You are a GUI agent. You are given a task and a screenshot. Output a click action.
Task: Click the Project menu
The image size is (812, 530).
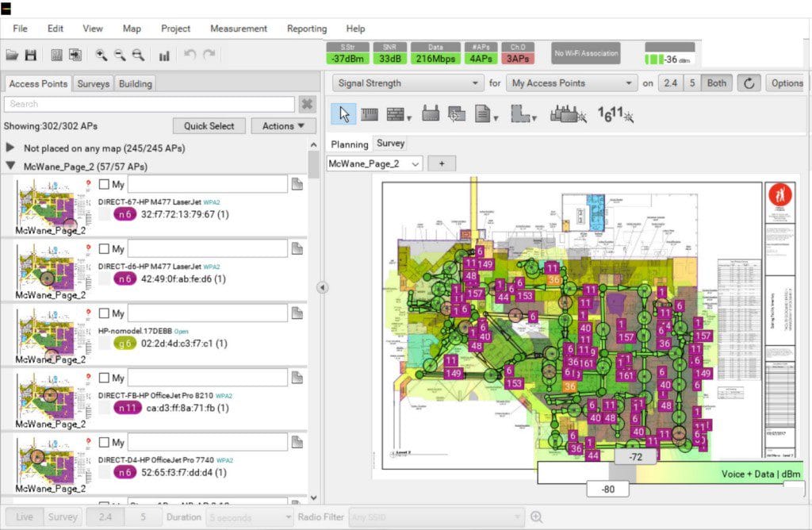tap(175, 29)
